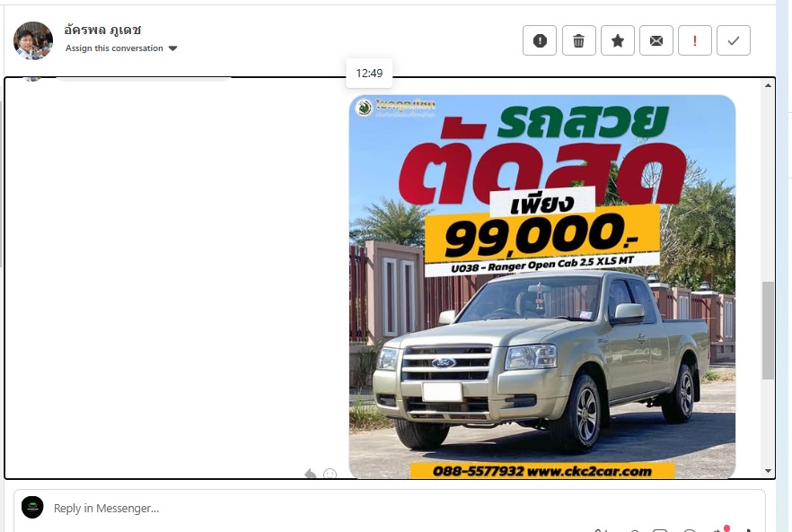This screenshot has width=792, height=532.
Task: Click scroll up arrow in chat
Action: [x=768, y=85]
